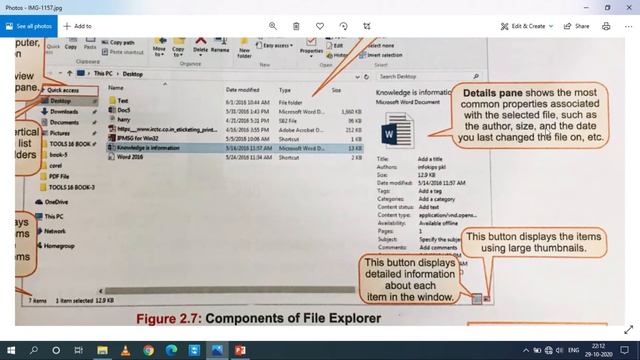This screenshot has width=640, height=360.
Task: Open network globe icon in the tray
Action: coord(549,350)
